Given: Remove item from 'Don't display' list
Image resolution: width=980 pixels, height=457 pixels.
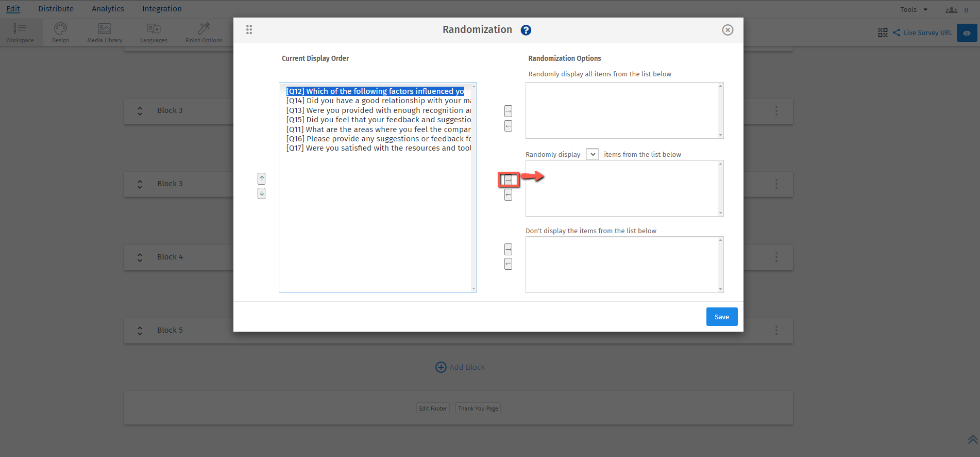Looking at the screenshot, I should [508, 264].
